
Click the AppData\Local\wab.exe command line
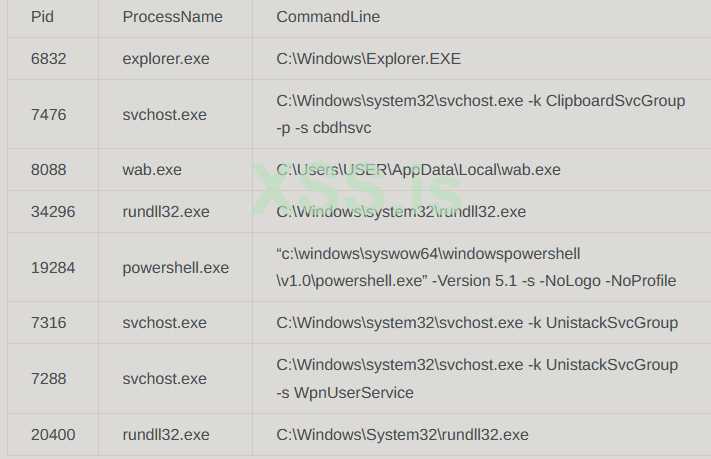[418, 170]
